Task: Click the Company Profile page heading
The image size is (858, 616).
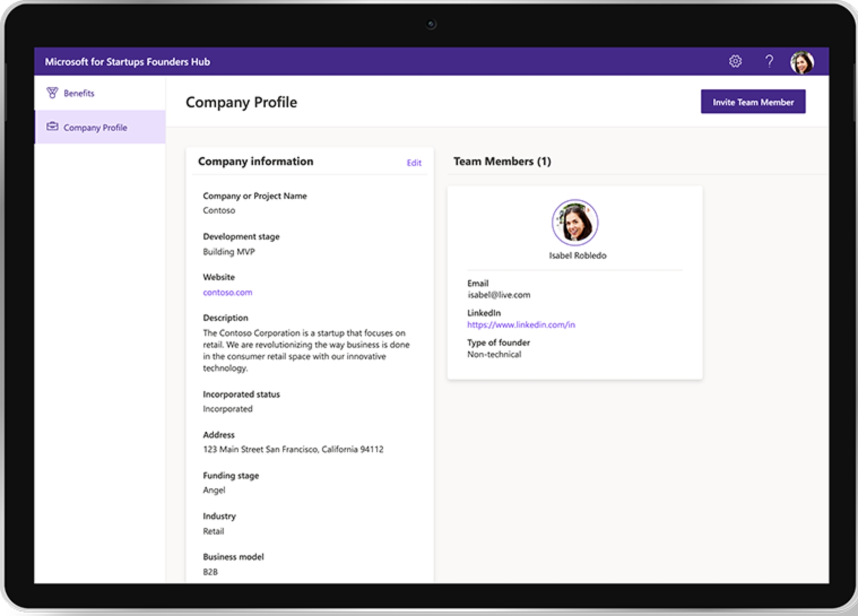Action: pyautogui.click(x=241, y=102)
